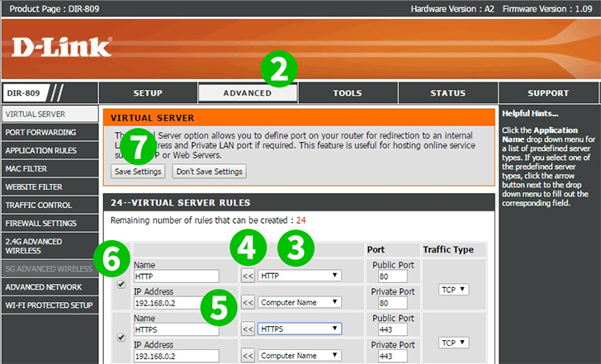Open the TCP traffic type dropdown for port 80
Screen dimensions: 601x364
coord(454,290)
